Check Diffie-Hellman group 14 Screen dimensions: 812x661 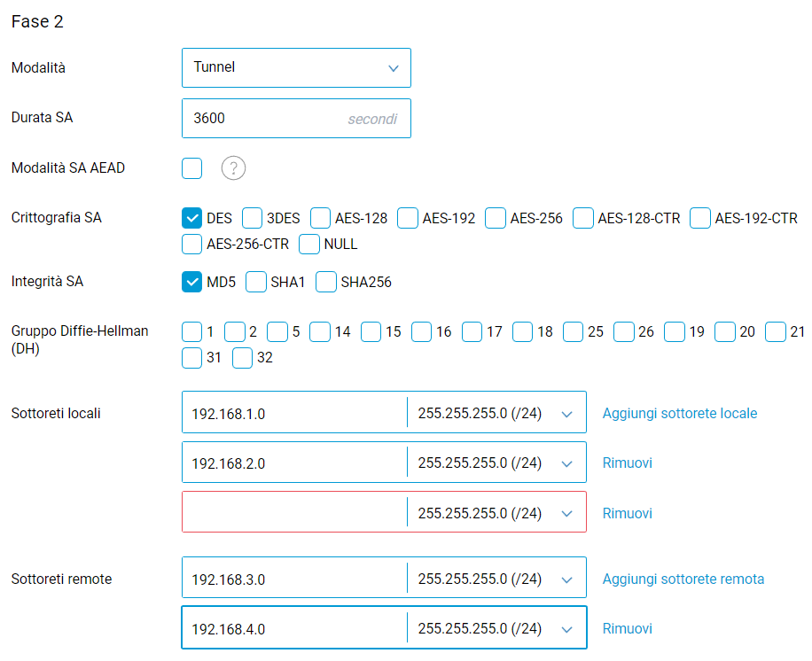click(x=320, y=331)
